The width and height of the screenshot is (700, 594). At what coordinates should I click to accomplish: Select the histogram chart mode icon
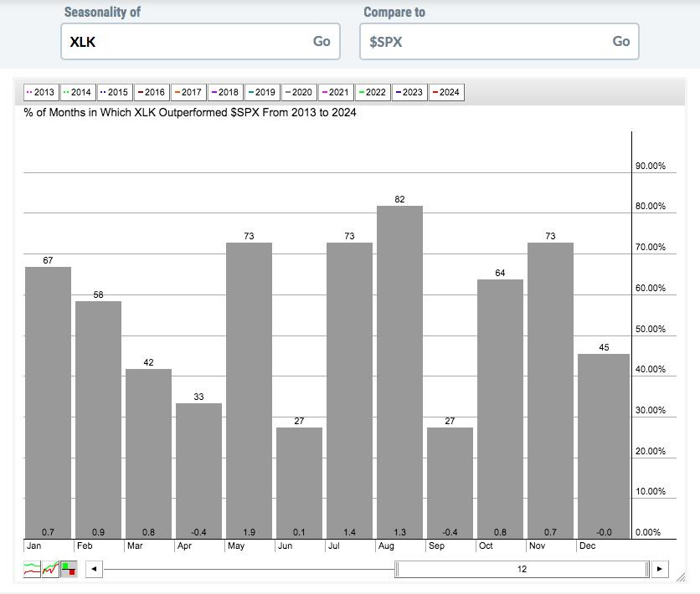click(69, 569)
